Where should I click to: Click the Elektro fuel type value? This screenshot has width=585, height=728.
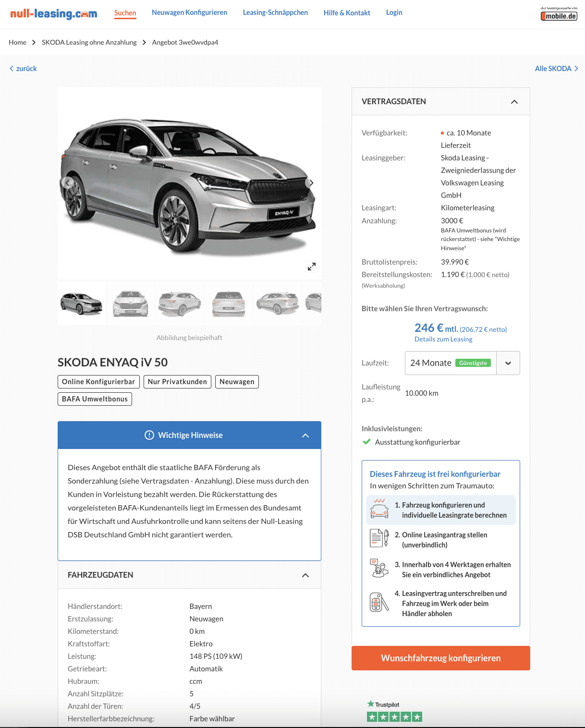(201, 643)
